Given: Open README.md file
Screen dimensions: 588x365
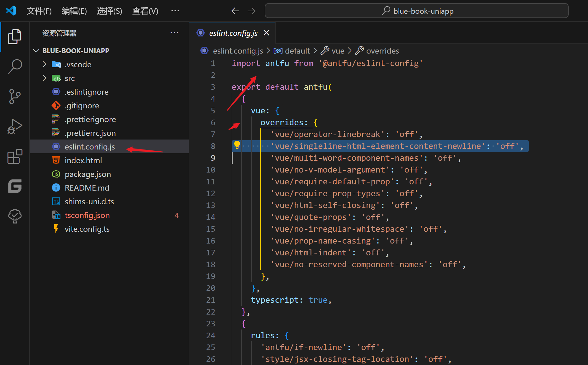Looking at the screenshot, I should (x=109, y=188).
